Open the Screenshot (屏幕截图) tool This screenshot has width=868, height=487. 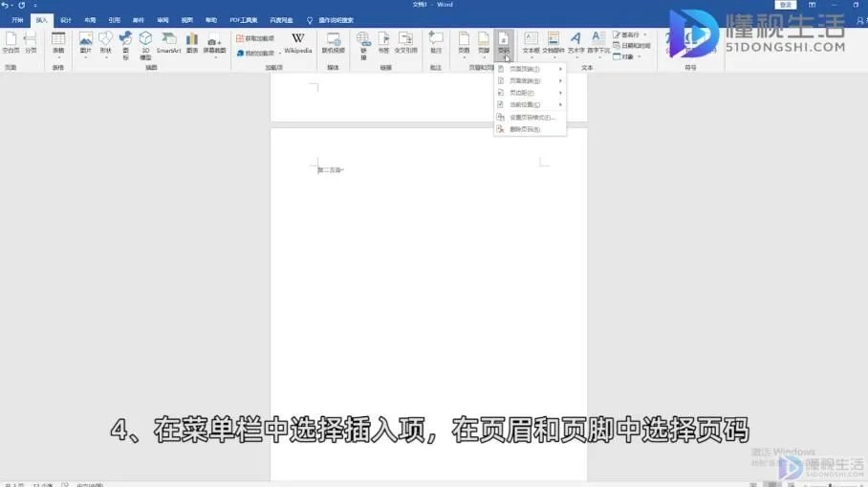(x=214, y=44)
